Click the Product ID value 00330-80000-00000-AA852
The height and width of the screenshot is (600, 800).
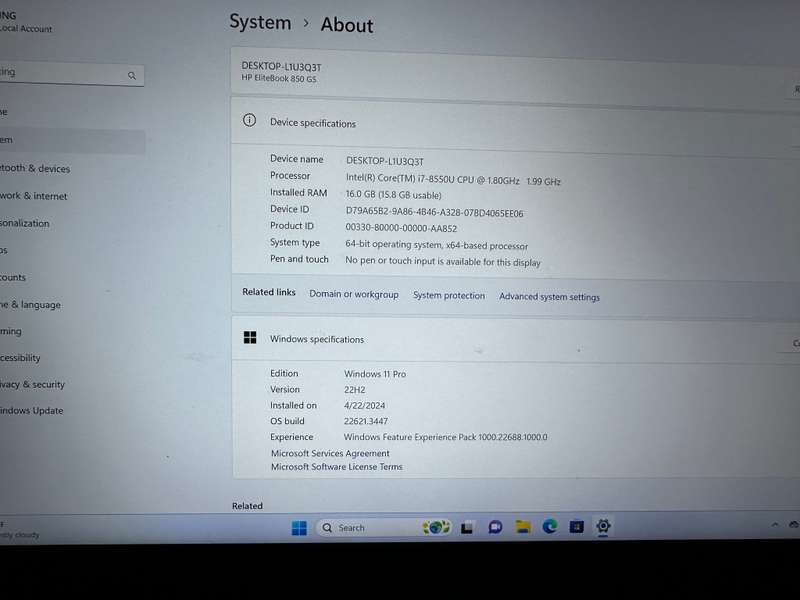click(401, 228)
